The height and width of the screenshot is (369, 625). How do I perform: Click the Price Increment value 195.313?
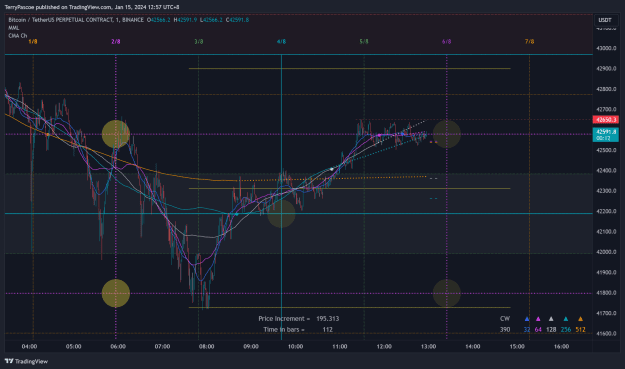(x=328, y=318)
